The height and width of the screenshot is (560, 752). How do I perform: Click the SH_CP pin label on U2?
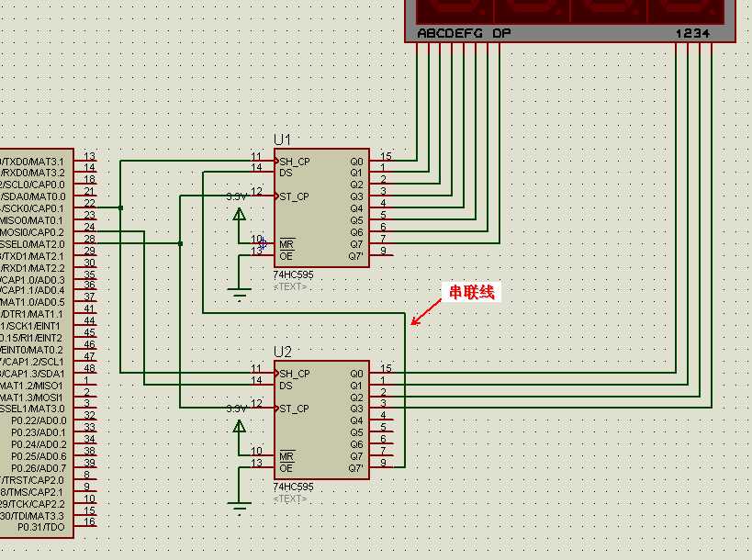[295, 374]
